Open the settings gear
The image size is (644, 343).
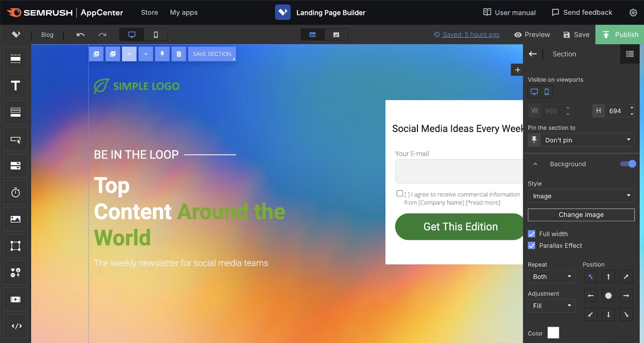tap(633, 12)
